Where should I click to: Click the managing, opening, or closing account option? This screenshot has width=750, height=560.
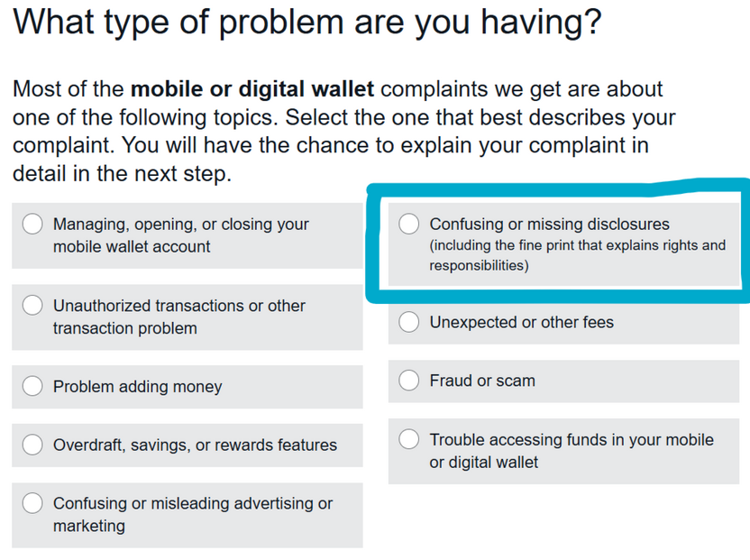[x=180, y=234]
